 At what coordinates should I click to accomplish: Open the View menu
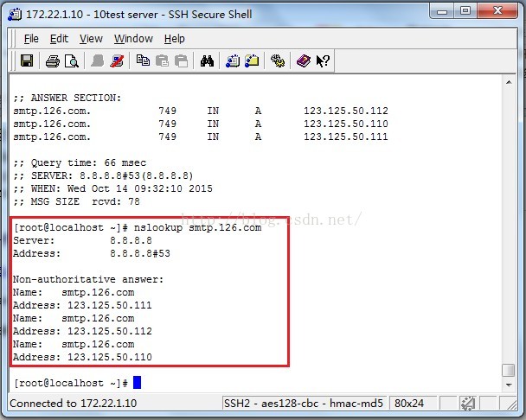click(x=91, y=39)
